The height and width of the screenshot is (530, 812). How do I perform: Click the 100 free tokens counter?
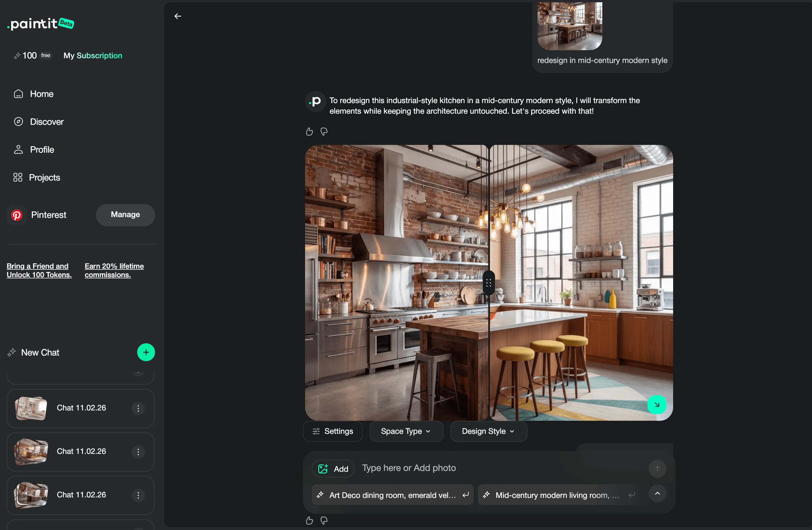click(x=32, y=55)
